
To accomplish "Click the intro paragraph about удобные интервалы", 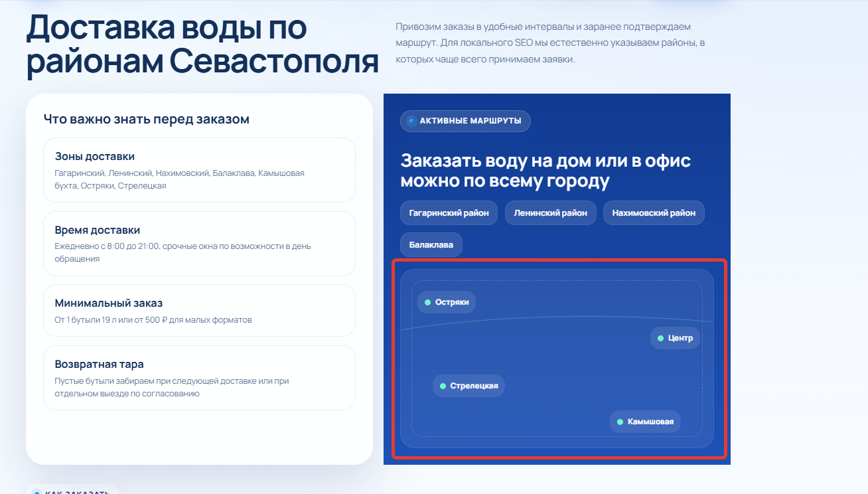I will pyautogui.click(x=551, y=43).
